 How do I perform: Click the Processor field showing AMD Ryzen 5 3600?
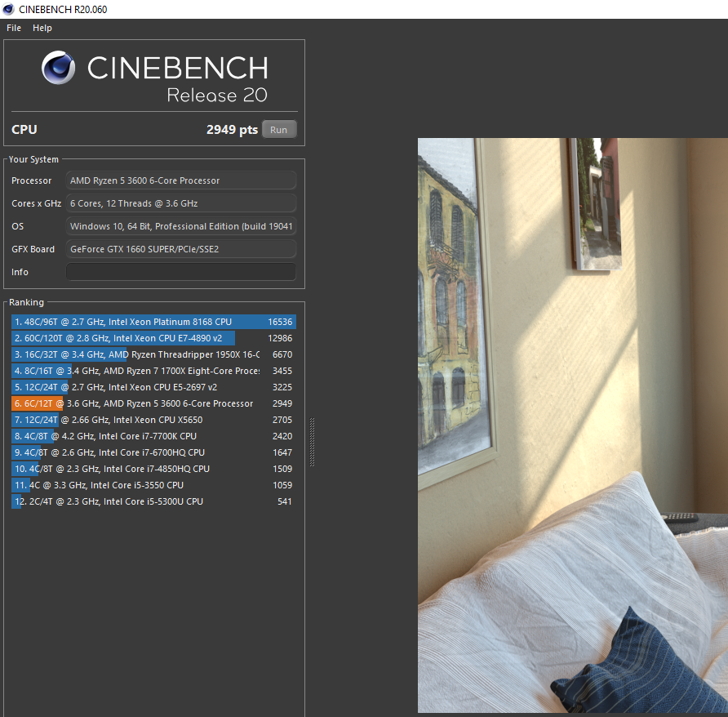tap(181, 180)
